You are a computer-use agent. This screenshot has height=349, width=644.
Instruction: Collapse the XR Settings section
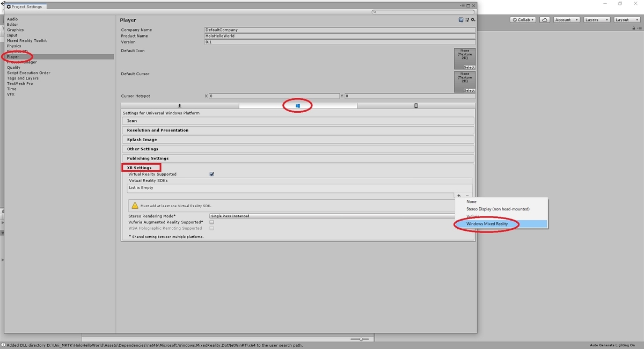298,168
